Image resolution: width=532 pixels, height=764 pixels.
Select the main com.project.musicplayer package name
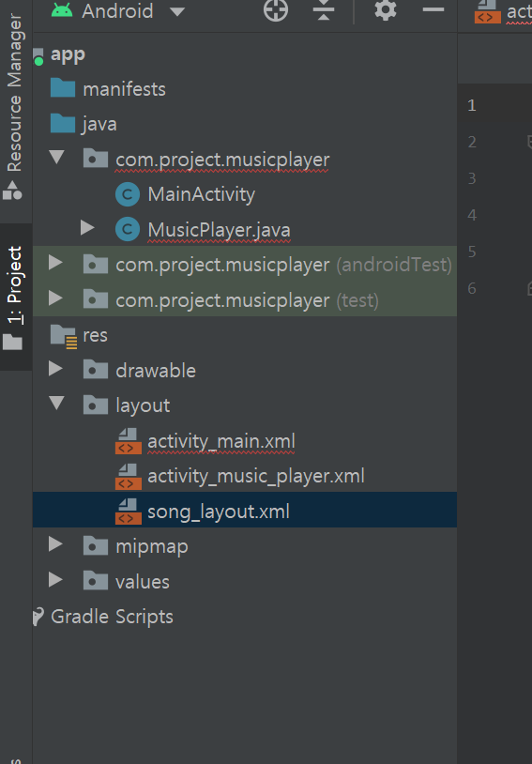click(222, 160)
